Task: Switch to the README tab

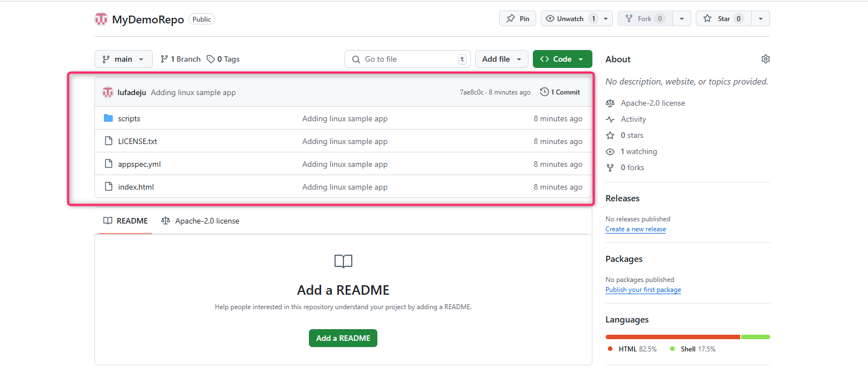Action: [x=126, y=221]
